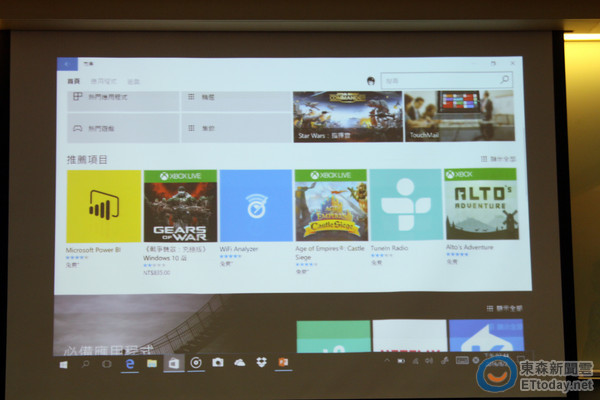Focus the Store search box
600x400 pixels.
pos(446,80)
